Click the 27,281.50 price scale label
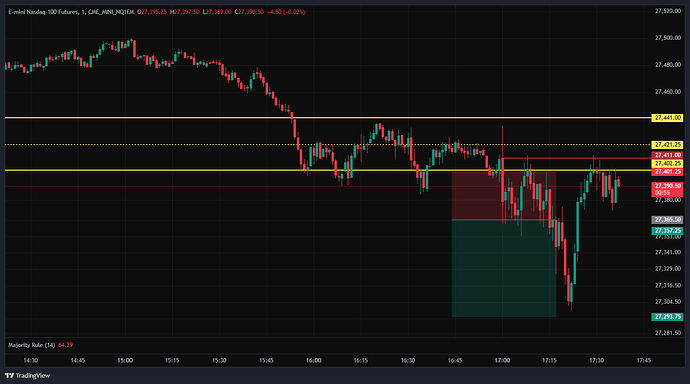Screen dimensions: 690x384 (x=668, y=333)
